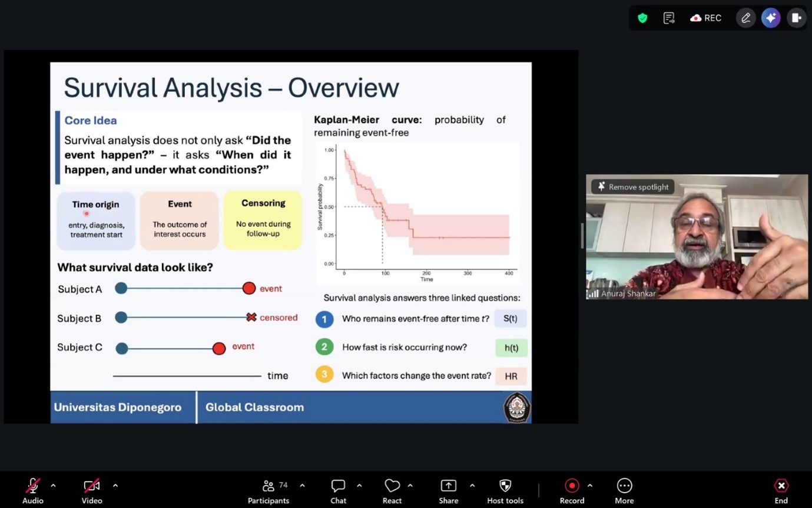
Task: Click the HR label on slide
Action: point(511,376)
